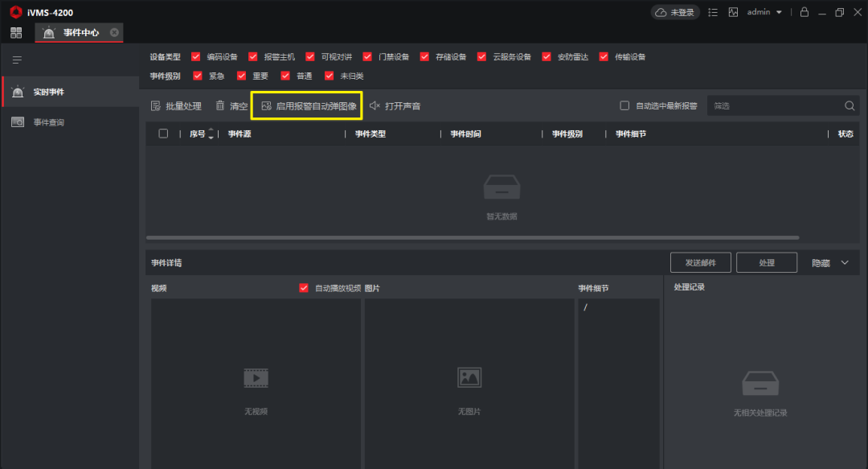Switch to the 事件中心 tab

(x=79, y=33)
